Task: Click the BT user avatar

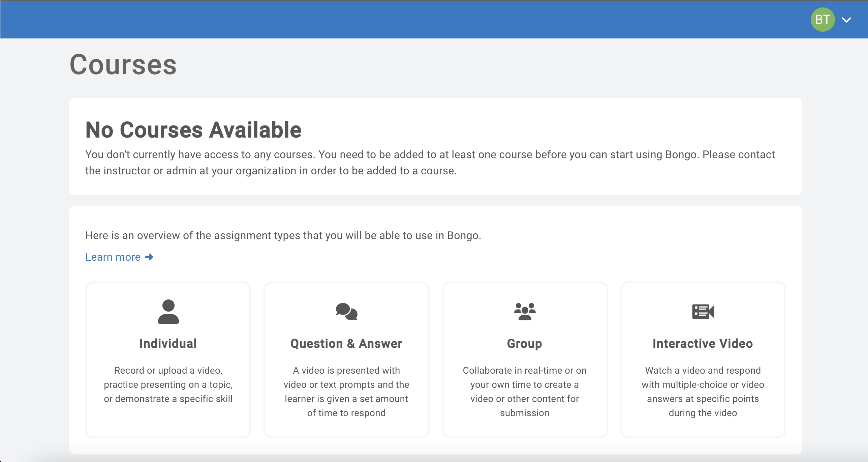Action: pos(822,20)
